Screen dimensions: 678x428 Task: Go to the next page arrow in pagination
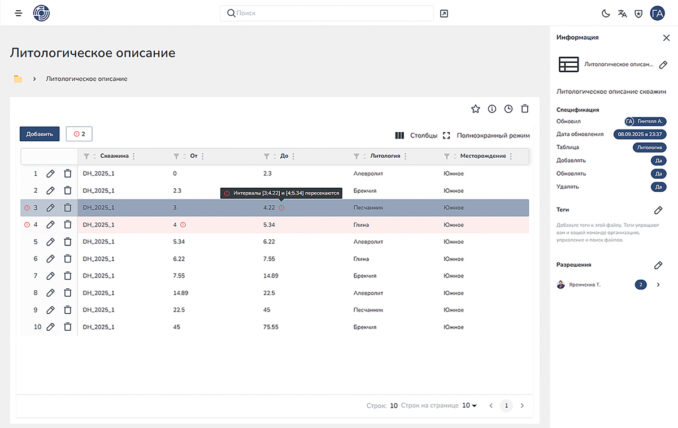coord(521,405)
